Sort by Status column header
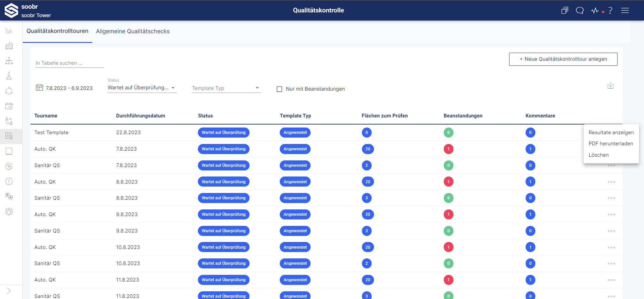Viewport: 644px width, 299px height. point(205,116)
